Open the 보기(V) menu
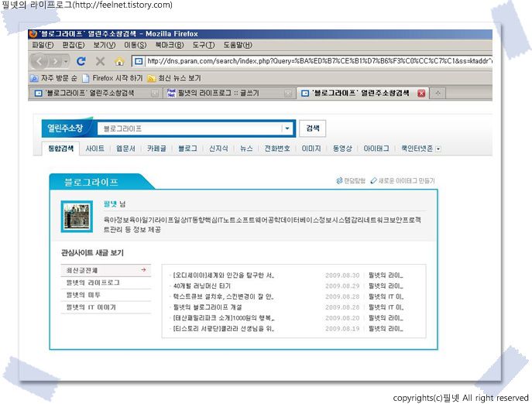Image resolution: width=532 pixels, height=404 pixels. click(x=105, y=45)
